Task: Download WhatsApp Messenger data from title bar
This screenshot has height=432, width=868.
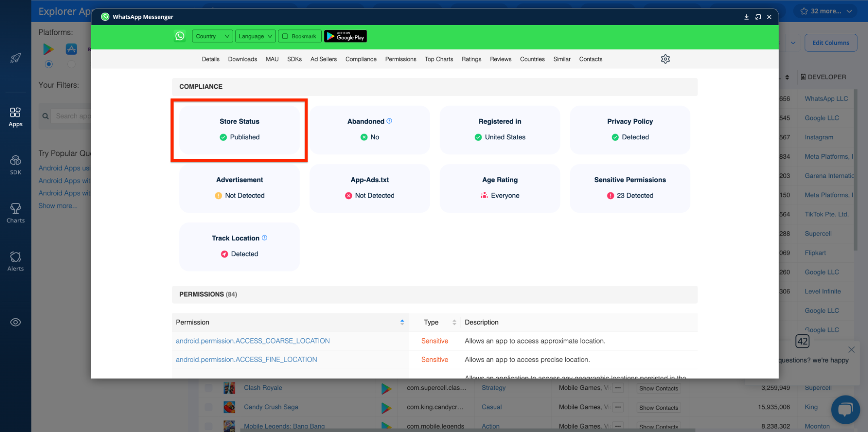Action: click(x=746, y=17)
